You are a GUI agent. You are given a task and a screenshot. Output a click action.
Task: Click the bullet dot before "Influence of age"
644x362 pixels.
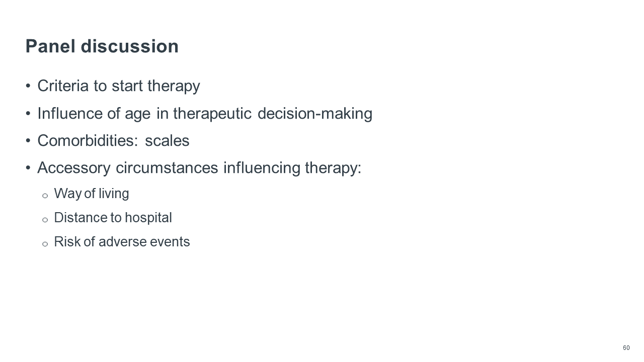click(28, 114)
